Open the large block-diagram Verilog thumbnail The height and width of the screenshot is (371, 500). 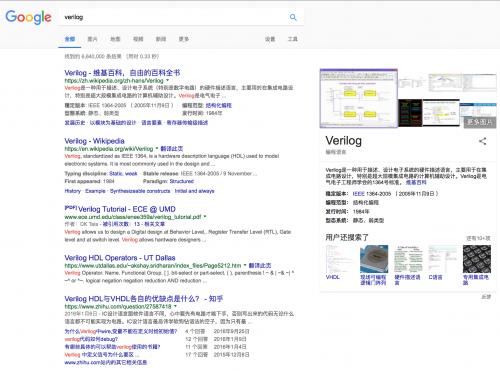(359, 98)
